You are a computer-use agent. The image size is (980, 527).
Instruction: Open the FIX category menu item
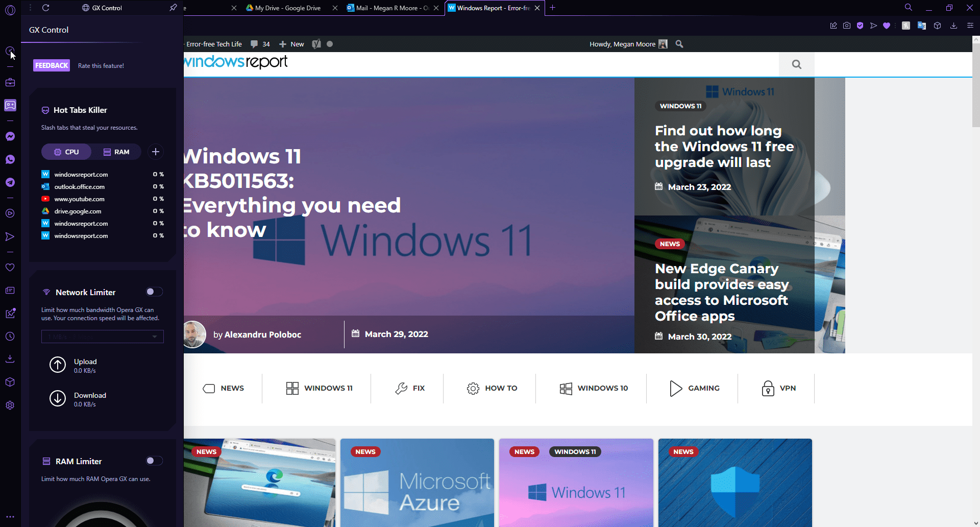click(410, 388)
